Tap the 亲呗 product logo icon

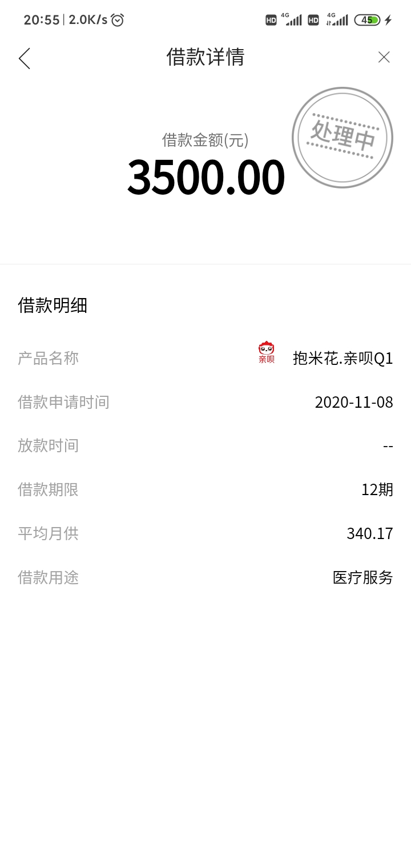coord(267,352)
